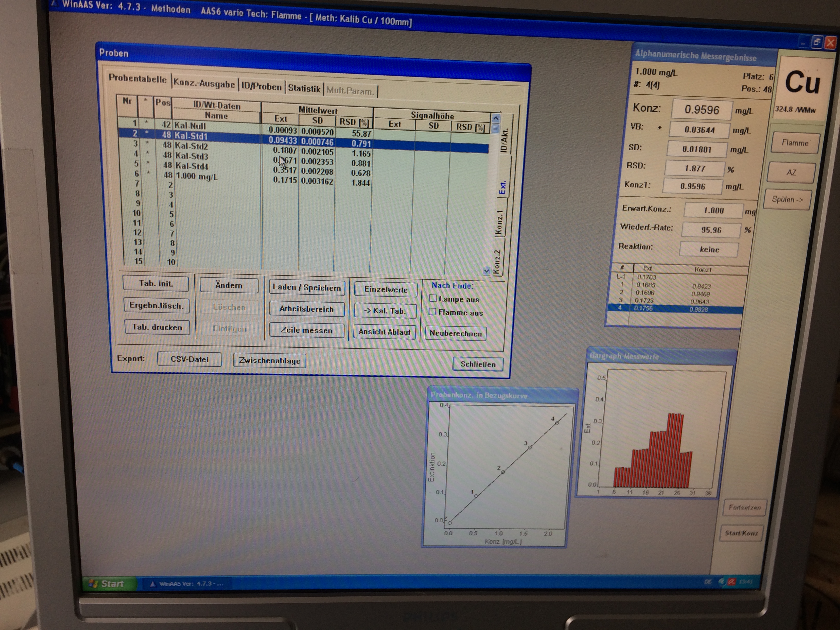Open Laden / Speichern
Image resolution: width=840 pixels, height=630 pixels.
coord(307,287)
